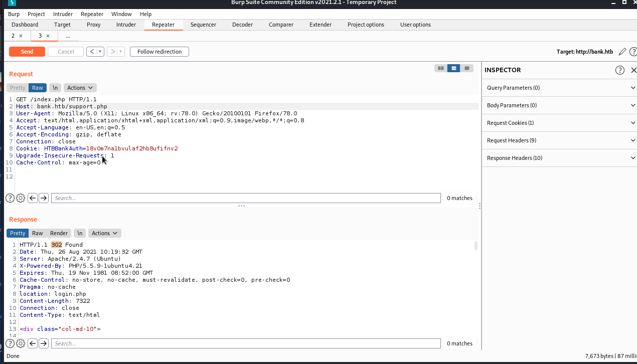Image resolution: width=637 pixels, height=364 pixels.
Task: Open the User options tab
Action: coord(415,25)
